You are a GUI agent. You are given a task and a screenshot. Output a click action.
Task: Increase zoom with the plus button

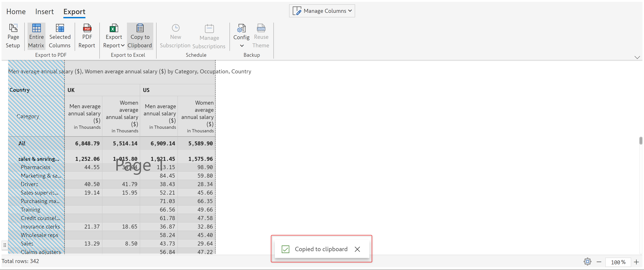point(636,262)
